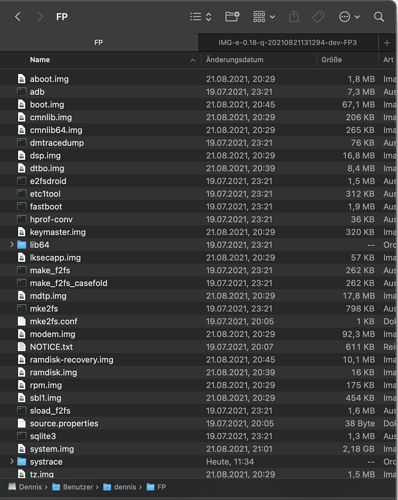This screenshot has height=500, width=398.
Task: Select the NOTICE.txt document icon
Action: tap(22, 347)
